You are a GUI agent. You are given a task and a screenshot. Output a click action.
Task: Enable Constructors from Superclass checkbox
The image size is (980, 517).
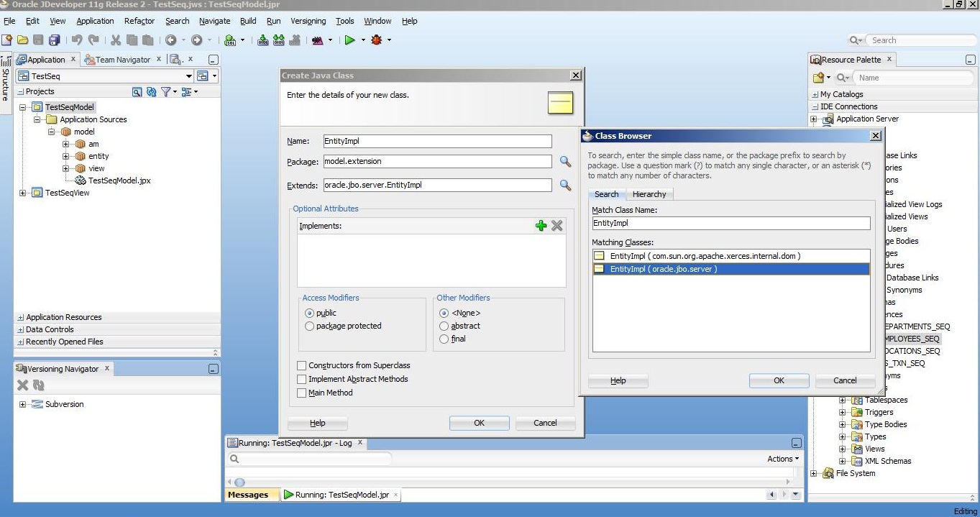[301, 365]
